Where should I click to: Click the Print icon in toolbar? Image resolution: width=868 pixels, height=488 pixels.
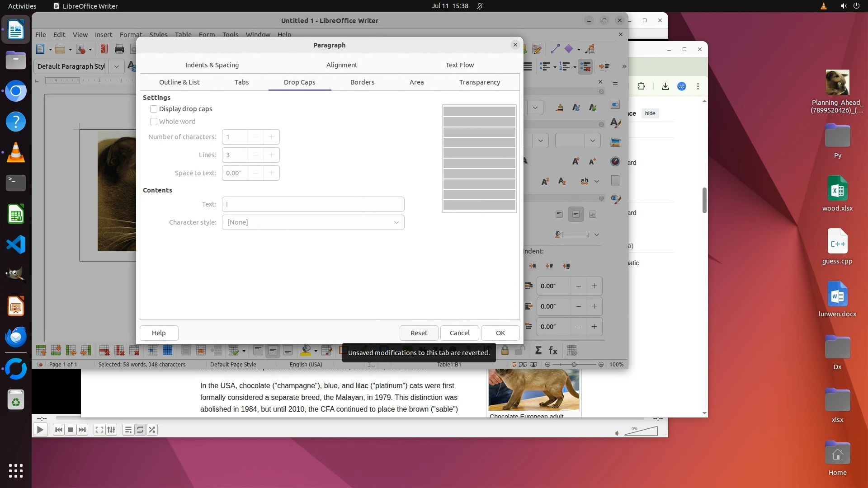119,49
